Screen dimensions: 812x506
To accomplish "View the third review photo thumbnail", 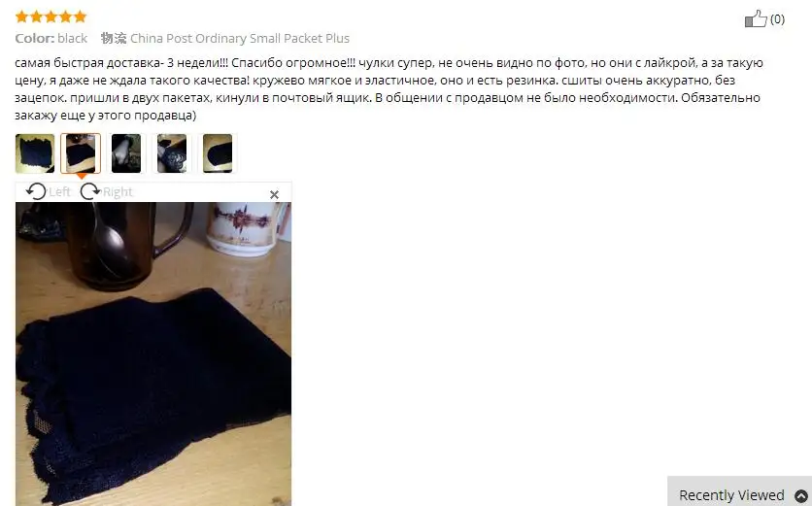I will (126, 153).
